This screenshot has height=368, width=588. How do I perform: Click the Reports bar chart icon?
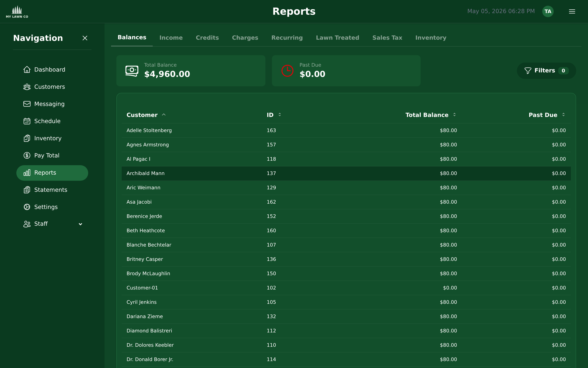[27, 173]
